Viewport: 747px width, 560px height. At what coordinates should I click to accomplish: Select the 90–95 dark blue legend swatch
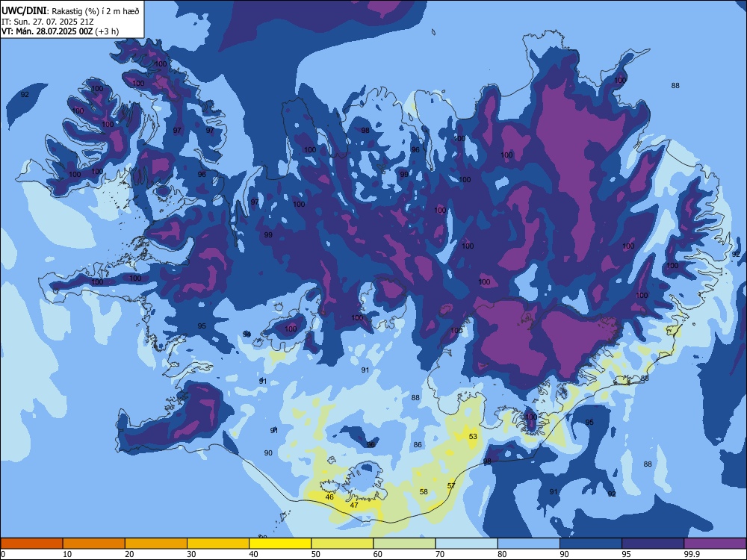coord(591,544)
